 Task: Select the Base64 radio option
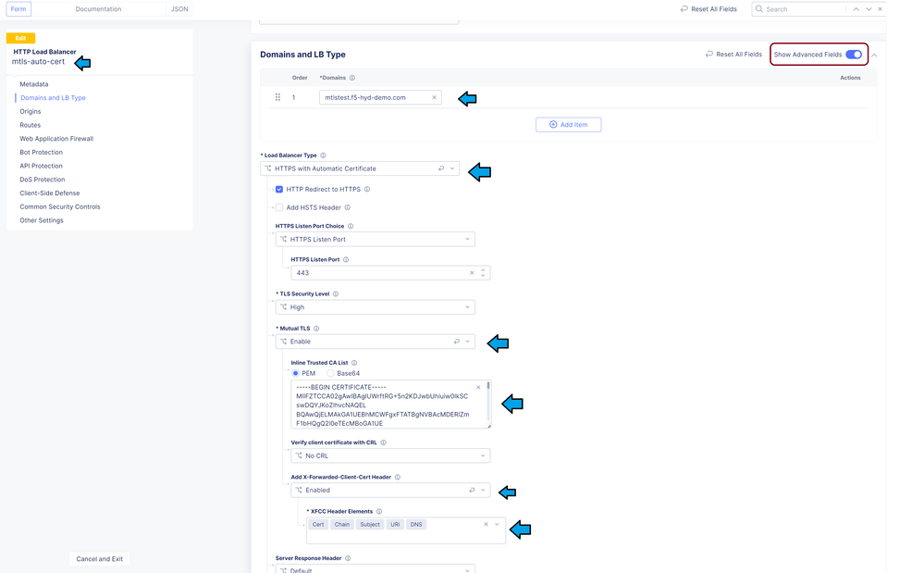coord(331,373)
